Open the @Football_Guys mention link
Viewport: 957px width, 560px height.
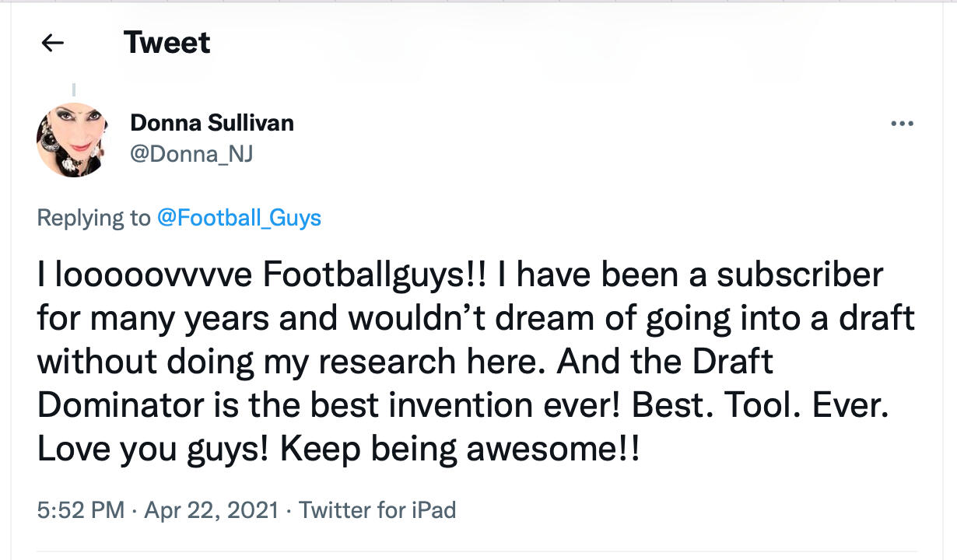(x=239, y=217)
